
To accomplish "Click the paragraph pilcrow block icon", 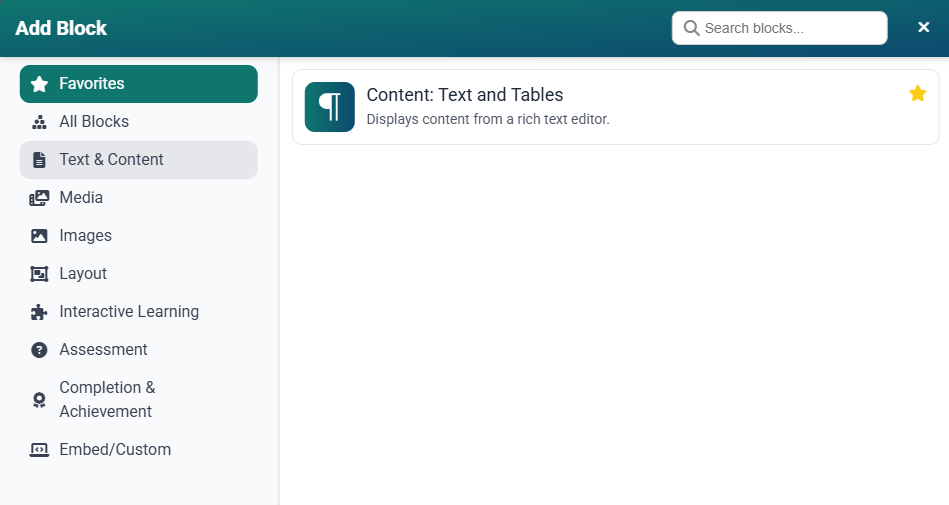I will click(330, 107).
